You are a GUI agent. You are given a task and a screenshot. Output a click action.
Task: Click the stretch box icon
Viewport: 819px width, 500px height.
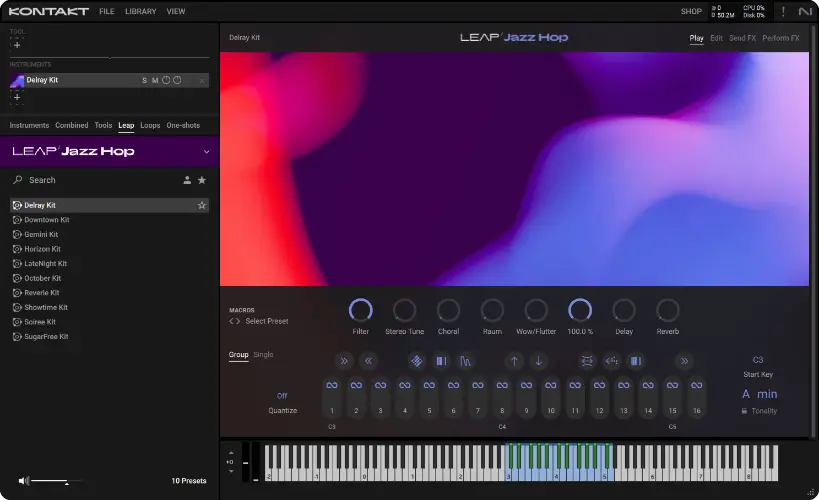coord(587,361)
